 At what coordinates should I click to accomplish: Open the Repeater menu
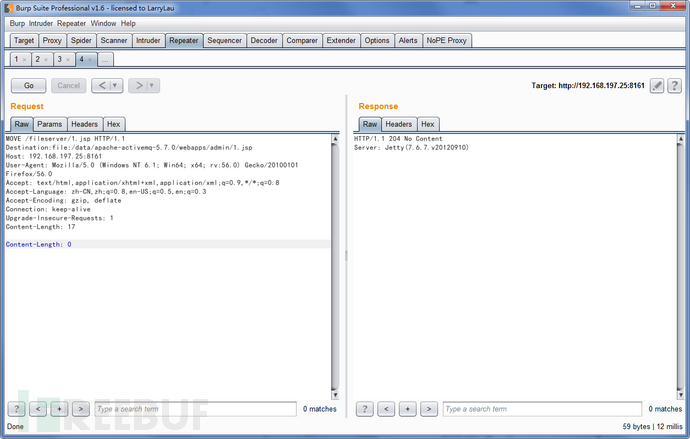71,23
